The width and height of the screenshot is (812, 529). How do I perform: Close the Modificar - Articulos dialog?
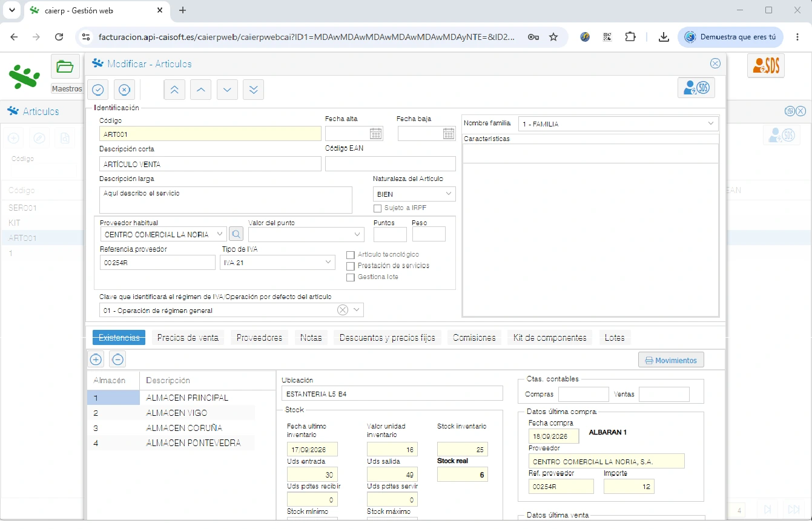pyautogui.click(x=715, y=64)
